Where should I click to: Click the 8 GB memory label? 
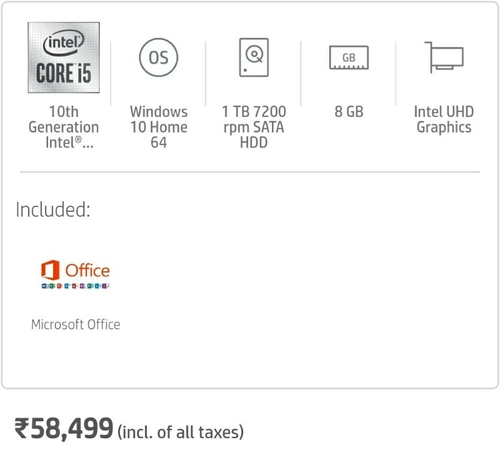[x=349, y=112]
